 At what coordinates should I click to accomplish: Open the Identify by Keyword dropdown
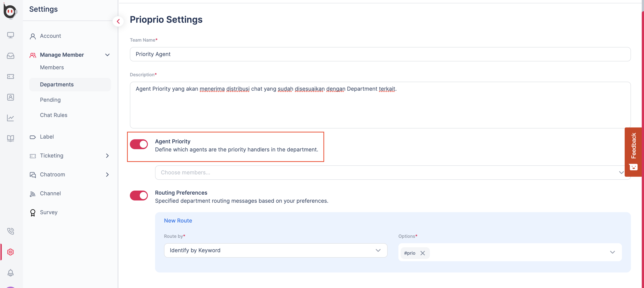pyautogui.click(x=275, y=250)
